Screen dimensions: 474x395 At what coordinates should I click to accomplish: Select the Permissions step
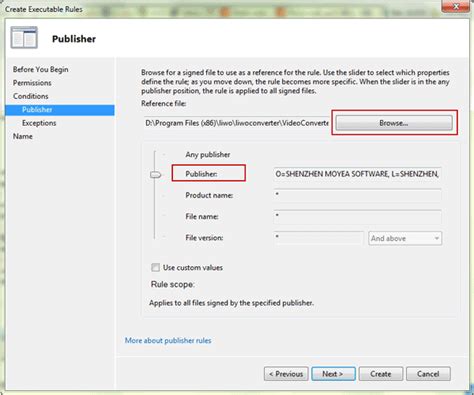point(32,83)
